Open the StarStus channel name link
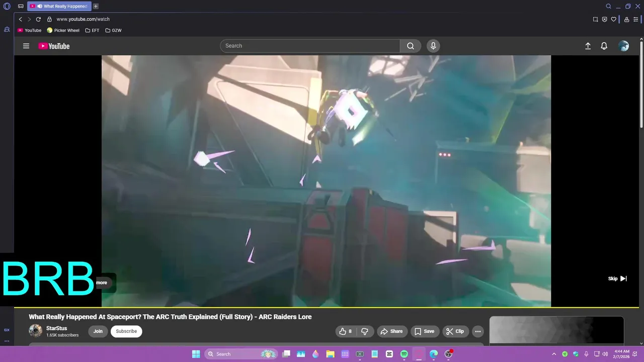Image resolution: width=644 pixels, height=362 pixels. (x=56, y=328)
